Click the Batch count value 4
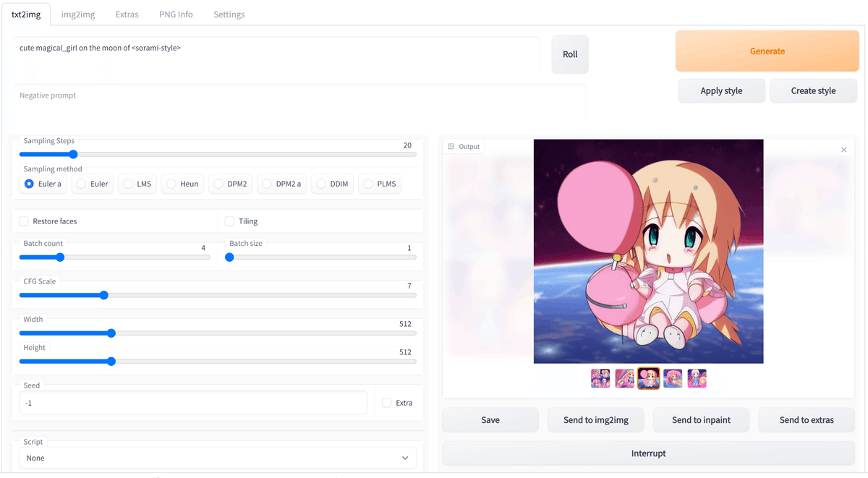Image resolution: width=868 pixels, height=478 pixels. click(x=203, y=248)
